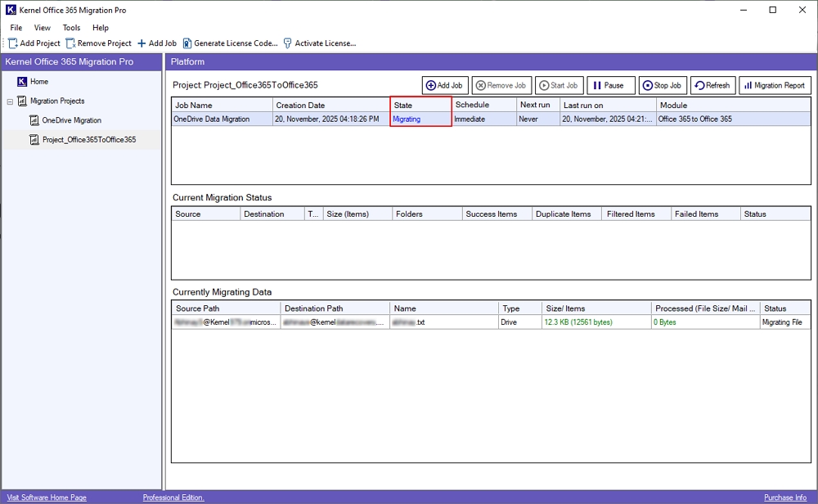The image size is (818, 504).
Task: Pause the running migration job
Action: tap(611, 85)
